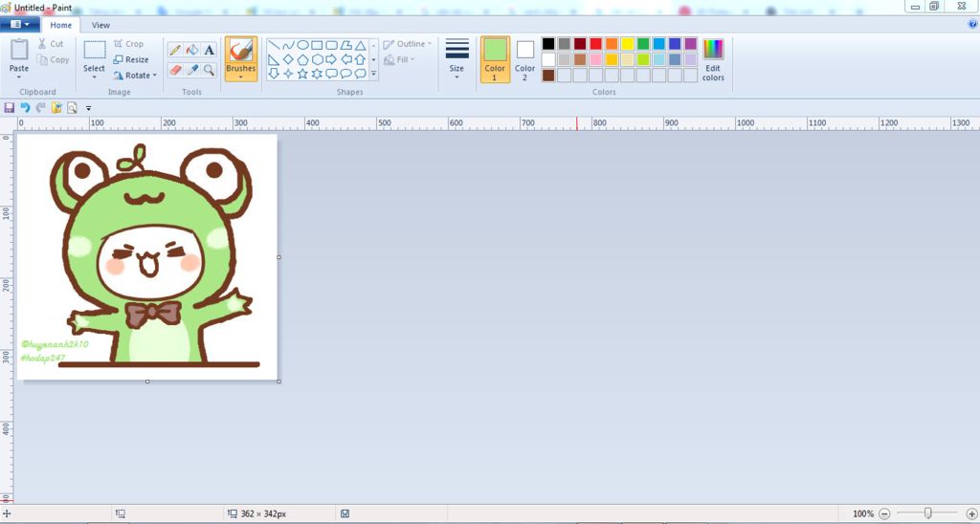Choose the Left arrow shape

[x=345, y=60]
